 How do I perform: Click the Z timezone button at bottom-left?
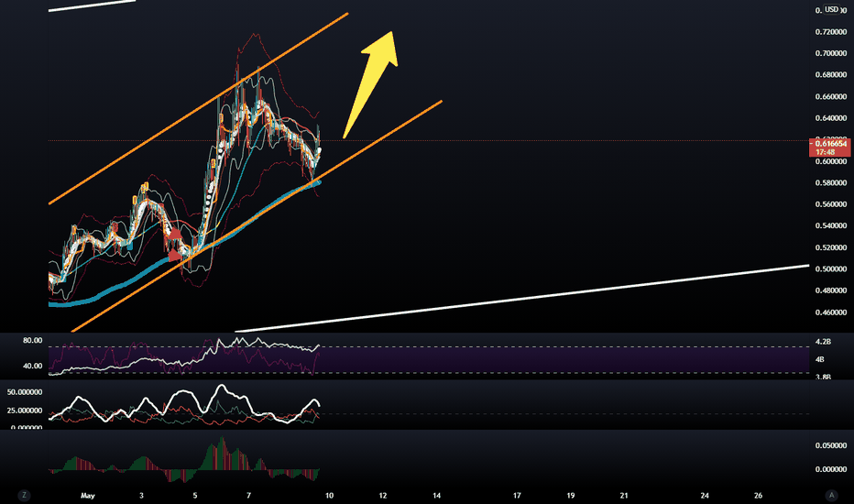pyautogui.click(x=24, y=495)
